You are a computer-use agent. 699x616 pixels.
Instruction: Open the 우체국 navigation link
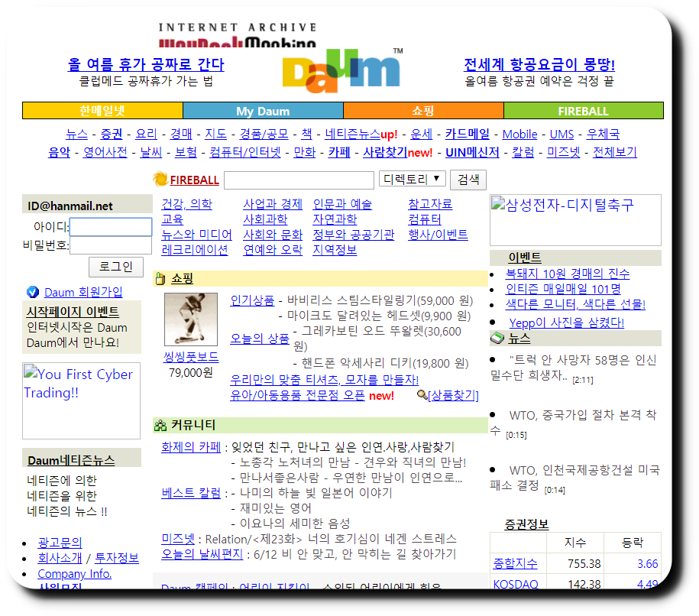click(x=603, y=134)
